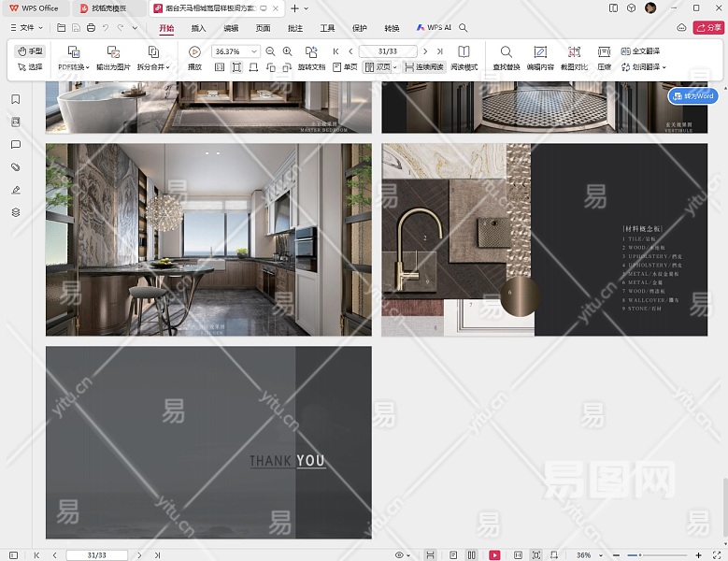728x561 pixels.
Task: Click the zoom in magnifier icon in toolbar
Action: tap(287, 51)
